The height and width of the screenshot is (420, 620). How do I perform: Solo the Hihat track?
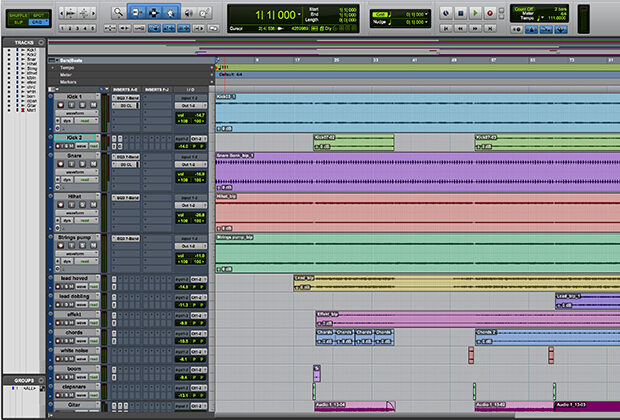tap(82, 205)
